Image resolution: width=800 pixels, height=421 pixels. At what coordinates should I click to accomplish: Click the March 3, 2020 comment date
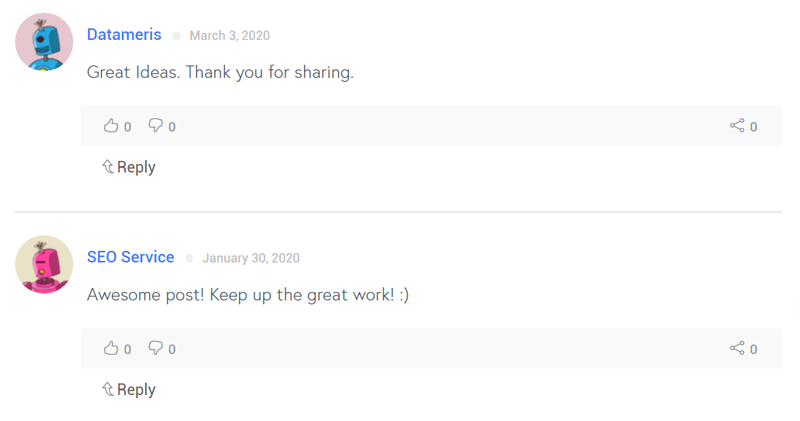(x=230, y=35)
